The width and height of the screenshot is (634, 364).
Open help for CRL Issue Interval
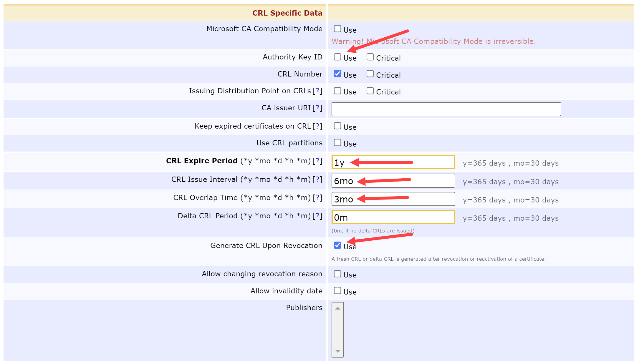pos(317,179)
